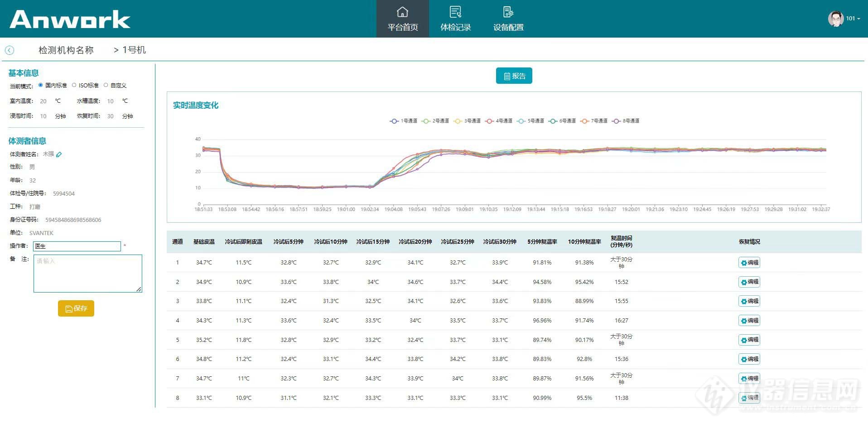
Task: Select ISO标准 mode radio button
Action: [x=74, y=85]
